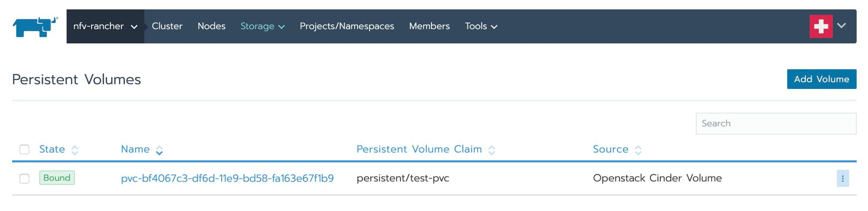
Task: Click the Swiss flag user avatar
Action: [821, 26]
